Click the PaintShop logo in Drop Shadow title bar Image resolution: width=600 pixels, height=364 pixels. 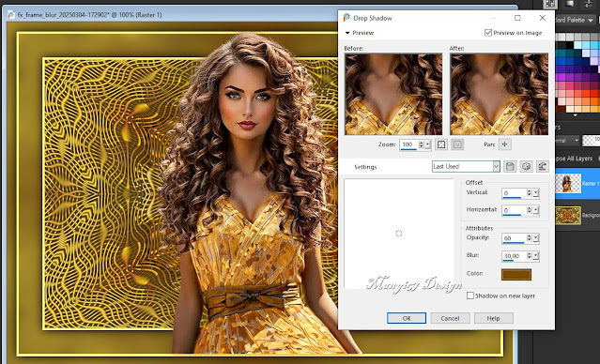pyautogui.click(x=346, y=18)
